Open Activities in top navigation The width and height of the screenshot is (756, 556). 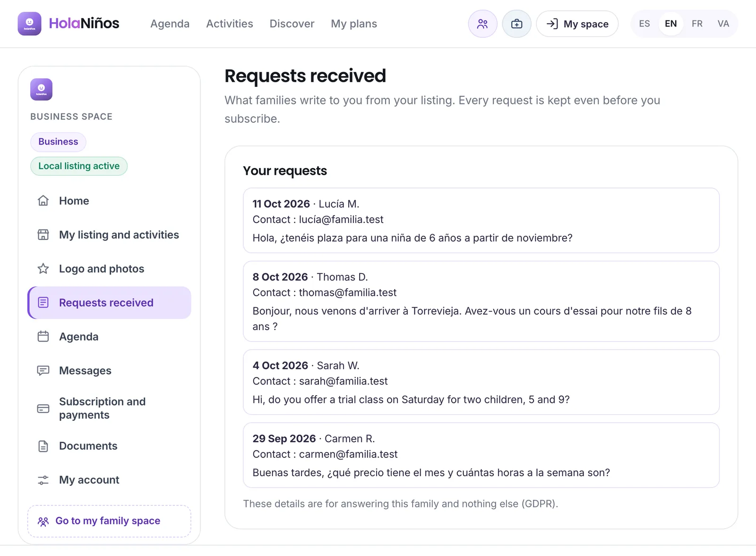point(230,24)
